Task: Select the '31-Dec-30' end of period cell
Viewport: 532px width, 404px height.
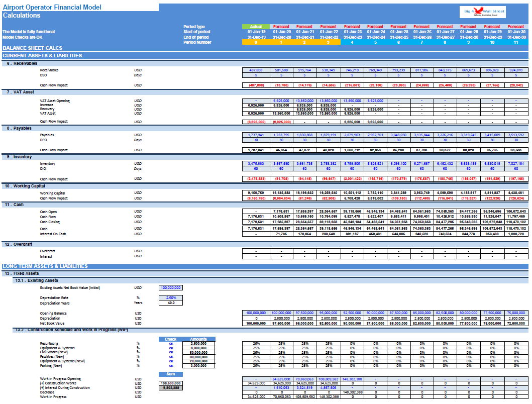Action: coord(516,37)
